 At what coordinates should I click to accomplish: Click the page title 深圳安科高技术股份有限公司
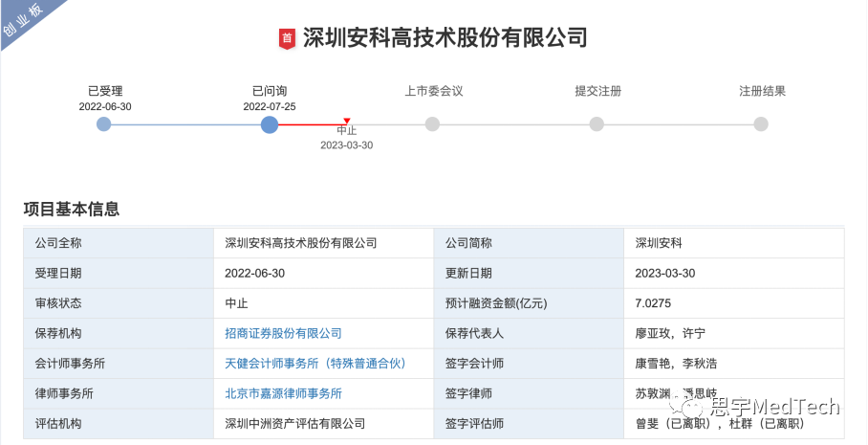pos(444,38)
